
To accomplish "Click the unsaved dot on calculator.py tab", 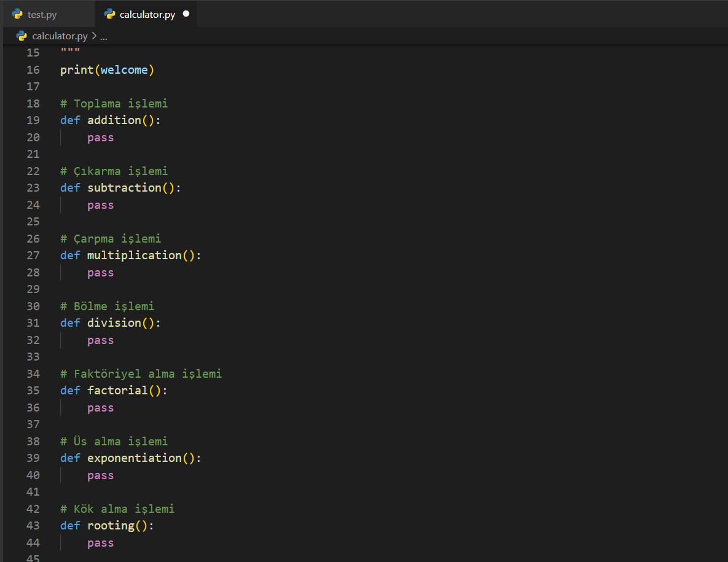I will [x=186, y=14].
